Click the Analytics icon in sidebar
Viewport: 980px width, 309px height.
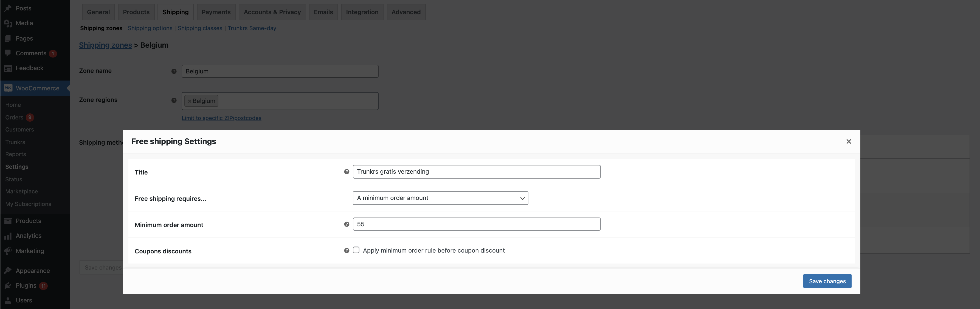(x=8, y=236)
